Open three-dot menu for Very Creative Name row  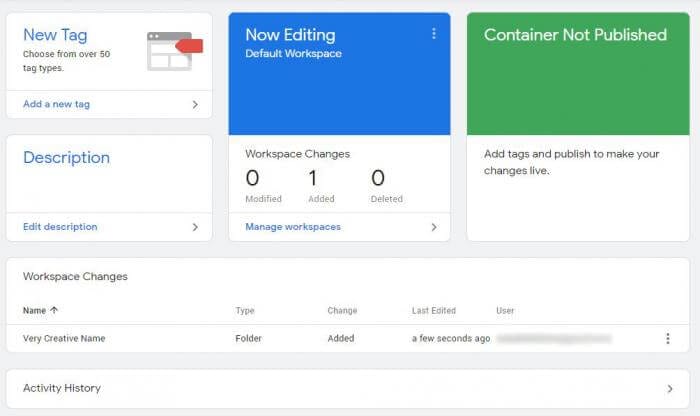click(667, 338)
